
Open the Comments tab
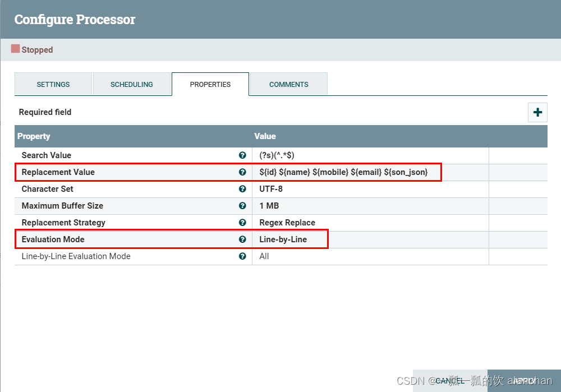point(289,85)
